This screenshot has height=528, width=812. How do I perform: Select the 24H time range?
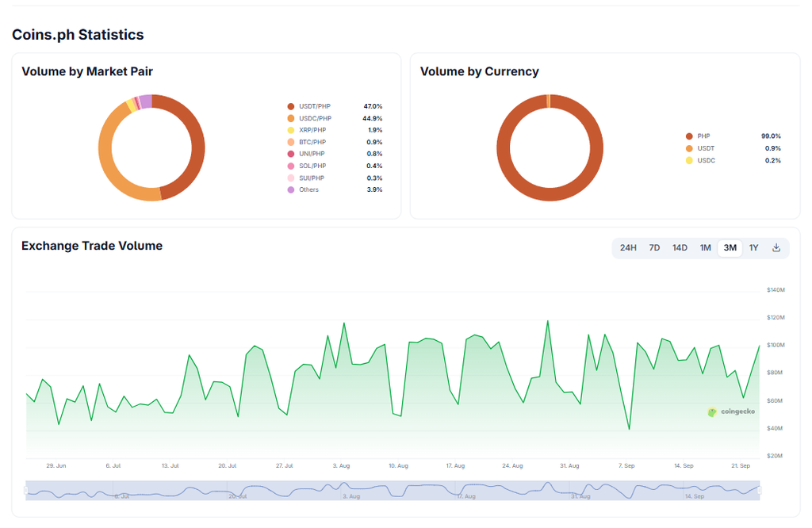pos(628,248)
